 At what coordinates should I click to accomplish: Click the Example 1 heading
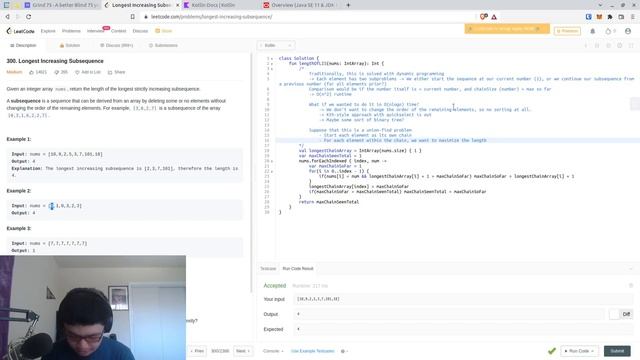pos(19,139)
